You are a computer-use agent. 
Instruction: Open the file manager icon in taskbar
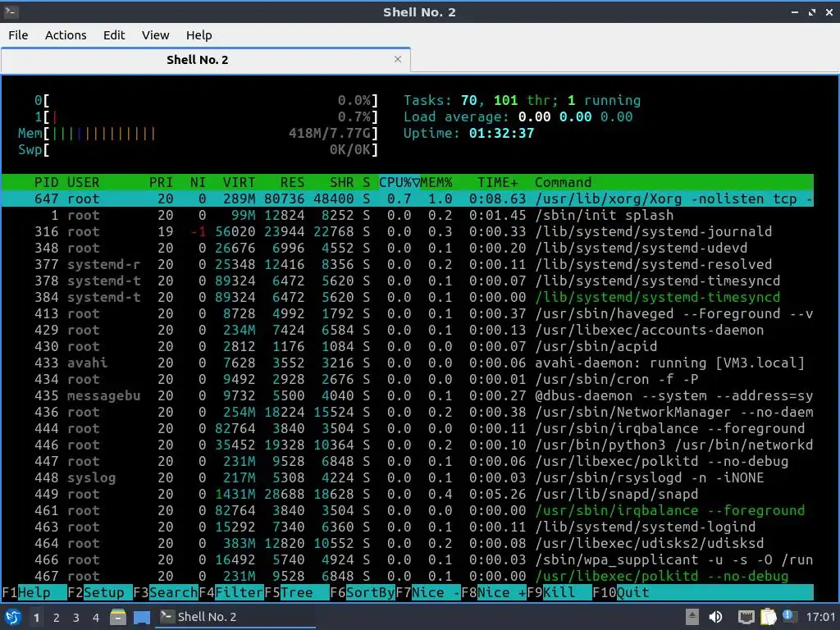[118, 617]
